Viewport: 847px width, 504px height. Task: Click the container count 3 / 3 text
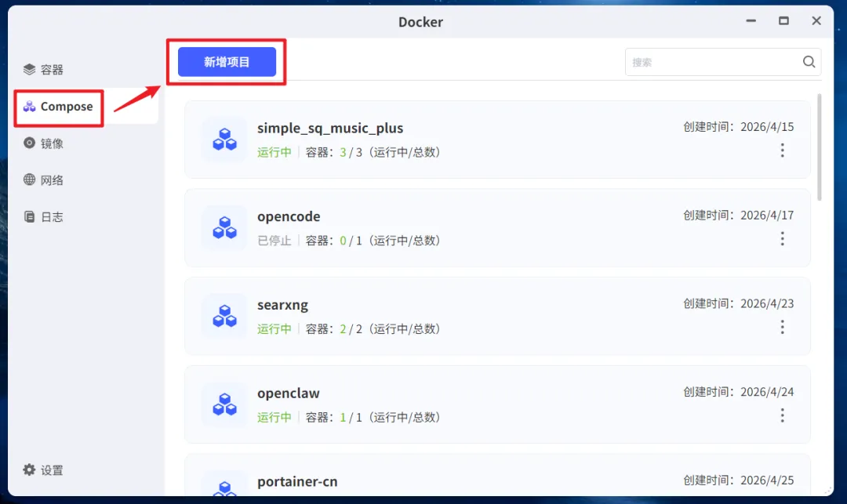pos(351,152)
